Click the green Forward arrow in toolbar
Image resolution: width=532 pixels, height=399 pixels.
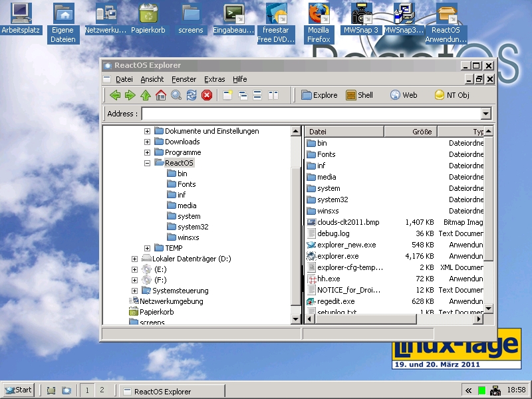(x=130, y=95)
